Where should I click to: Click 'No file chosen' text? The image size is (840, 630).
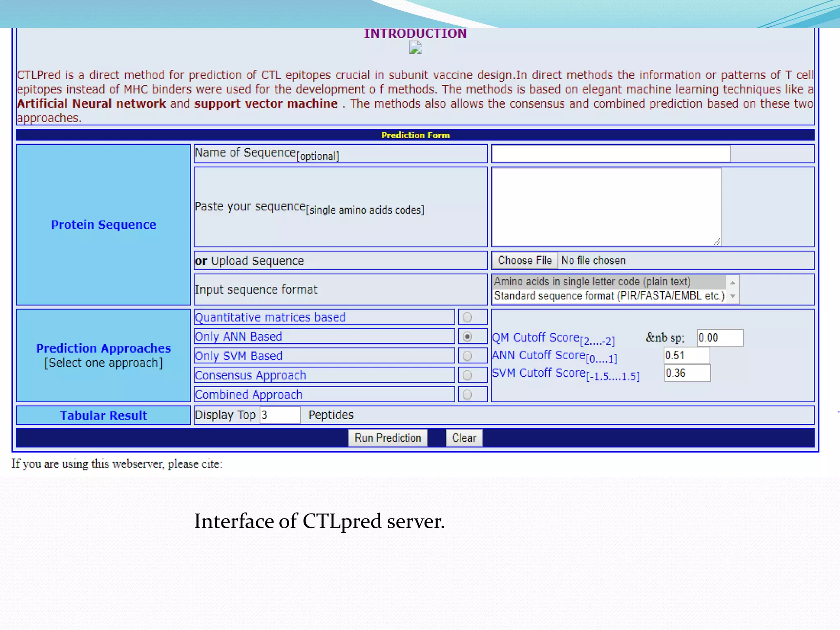[x=593, y=260]
